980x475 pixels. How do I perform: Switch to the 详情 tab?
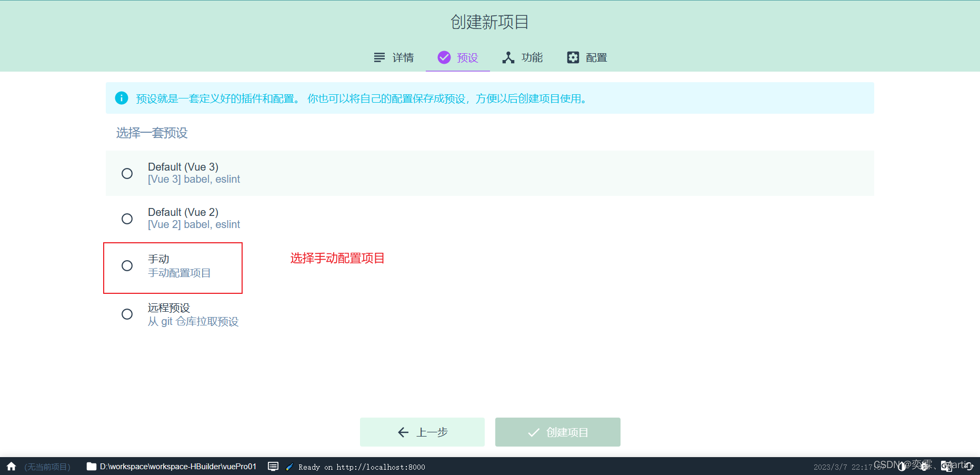point(394,57)
